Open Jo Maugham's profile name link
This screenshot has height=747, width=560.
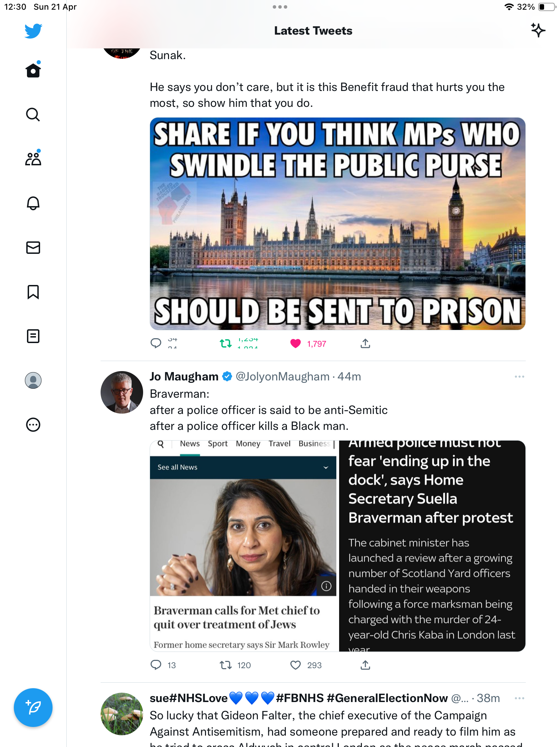pyautogui.click(x=184, y=376)
